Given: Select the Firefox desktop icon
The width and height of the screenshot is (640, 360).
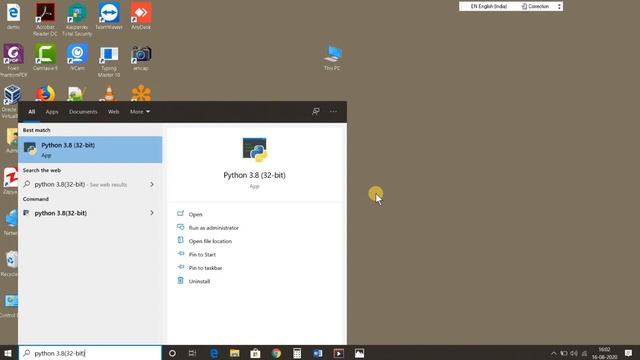Looking at the screenshot, I should (x=45, y=93).
